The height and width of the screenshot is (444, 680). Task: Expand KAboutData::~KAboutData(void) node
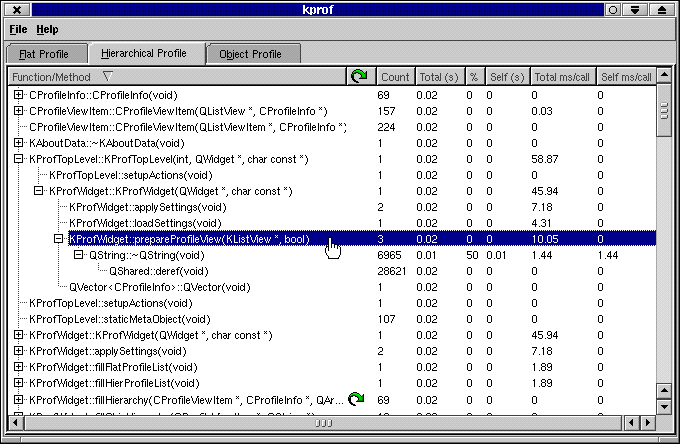point(18,143)
